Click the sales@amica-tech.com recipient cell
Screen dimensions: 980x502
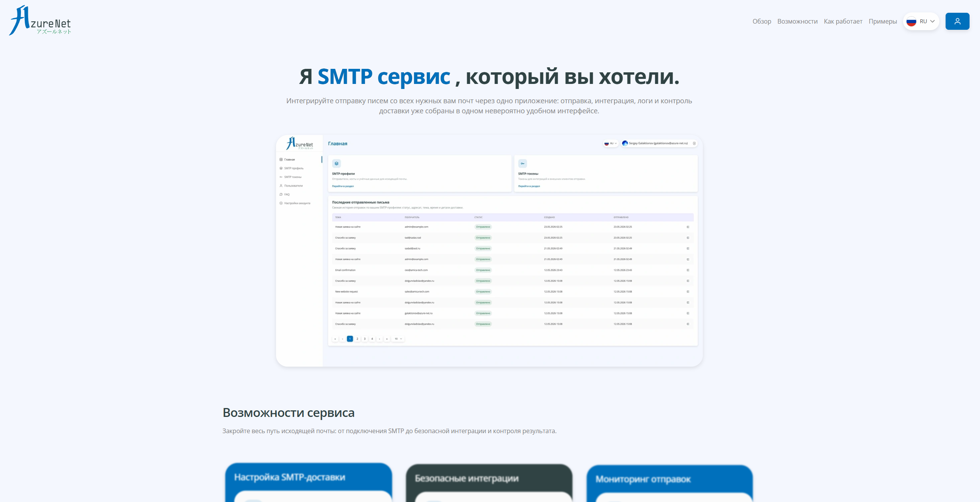coord(417,292)
